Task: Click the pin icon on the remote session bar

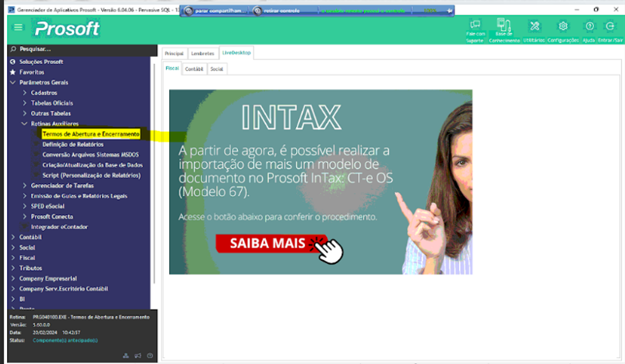Action: (449, 11)
